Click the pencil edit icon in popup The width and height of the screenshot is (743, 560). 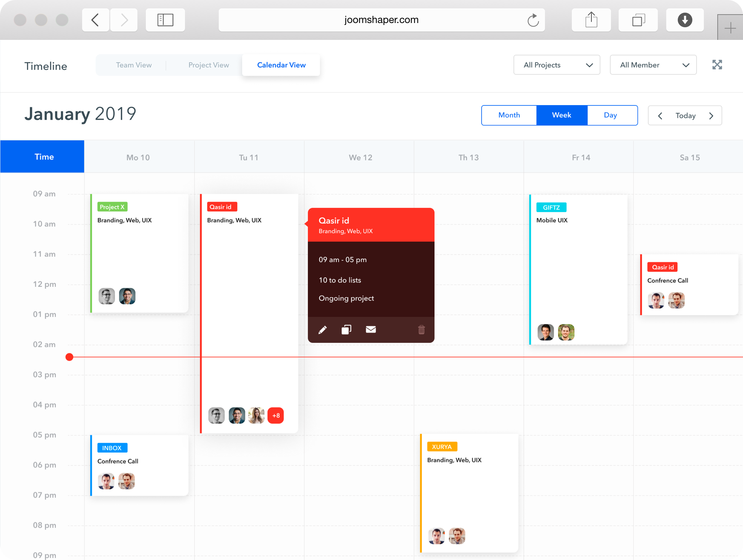tap(322, 330)
